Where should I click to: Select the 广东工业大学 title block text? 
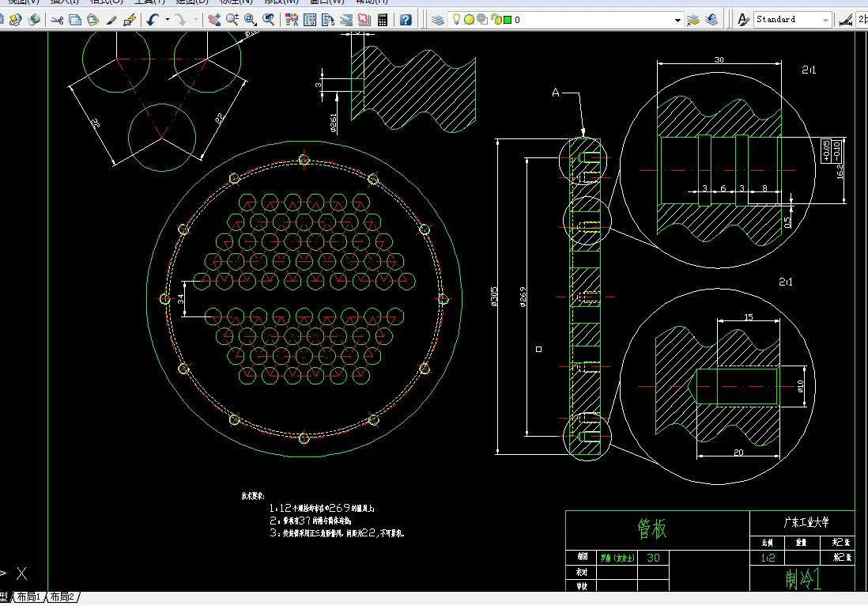pyautogui.click(x=806, y=522)
